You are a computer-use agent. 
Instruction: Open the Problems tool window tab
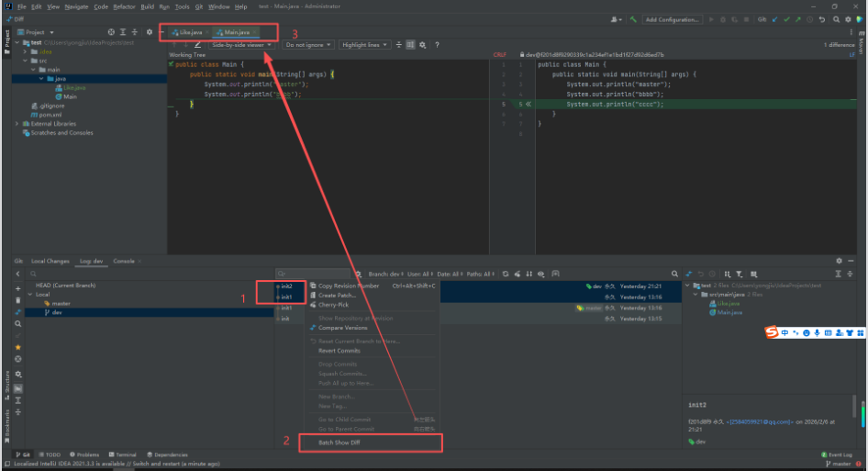click(x=84, y=454)
